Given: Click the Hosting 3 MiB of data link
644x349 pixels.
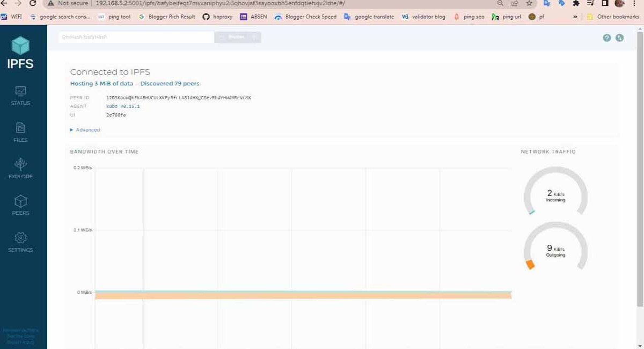Looking at the screenshot, I should tap(101, 84).
